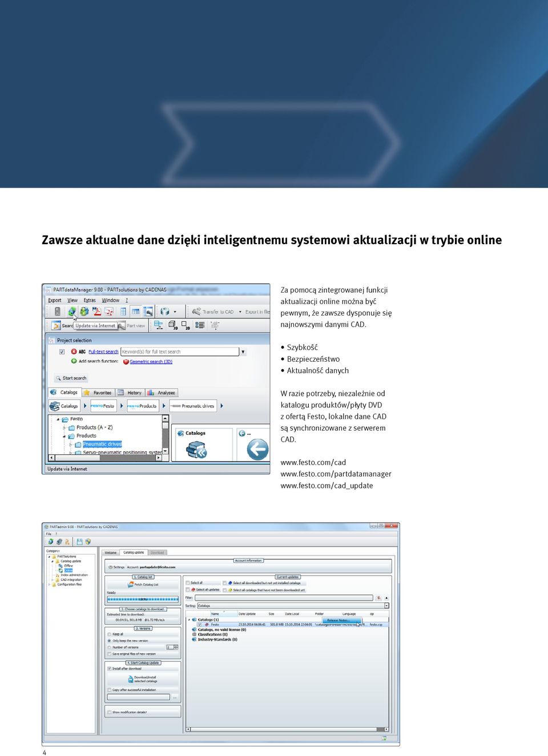Click Fetch Catalog List button
This screenshot has height=756, width=548.
(x=143, y=584)
